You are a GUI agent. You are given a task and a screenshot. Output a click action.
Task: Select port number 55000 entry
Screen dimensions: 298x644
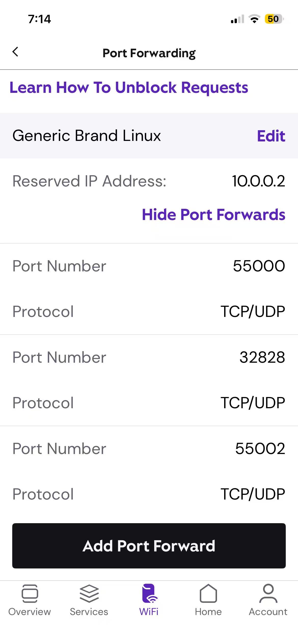(259, 266)
